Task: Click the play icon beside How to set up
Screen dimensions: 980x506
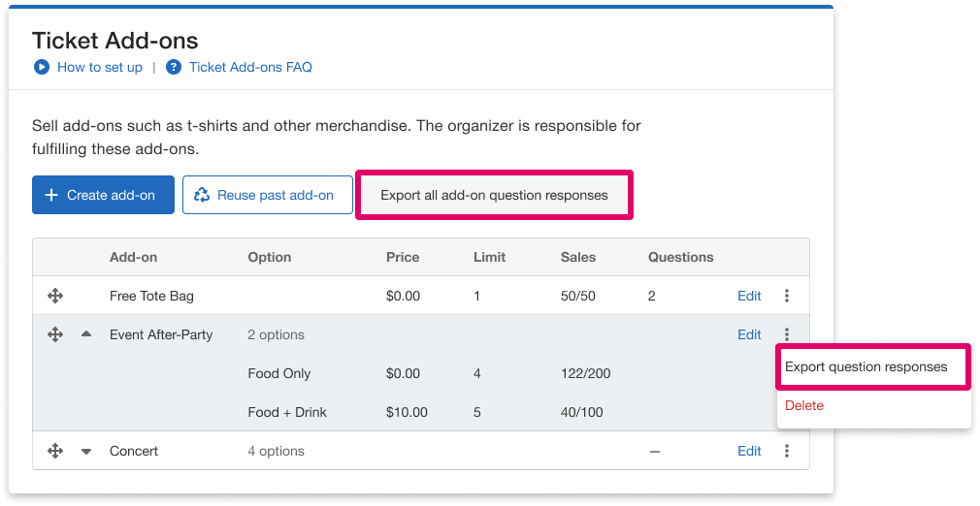Action: tap(41, 67)
